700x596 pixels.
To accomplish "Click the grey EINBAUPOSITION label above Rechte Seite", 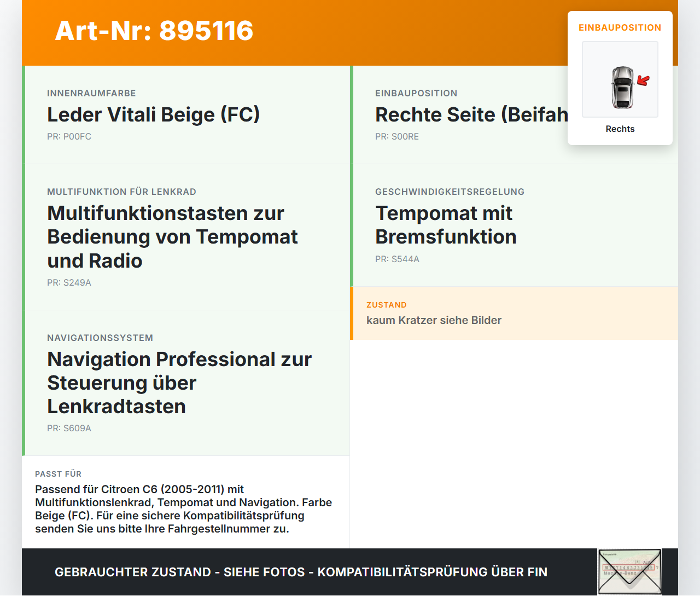I will [x=416, y=94].
